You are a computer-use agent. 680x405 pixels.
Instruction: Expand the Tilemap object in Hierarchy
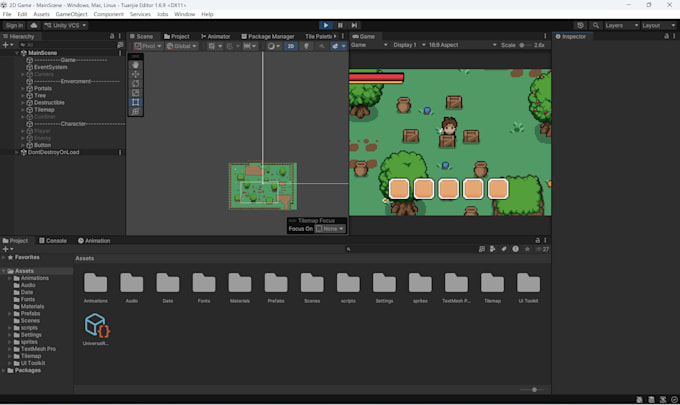(23, 110)
